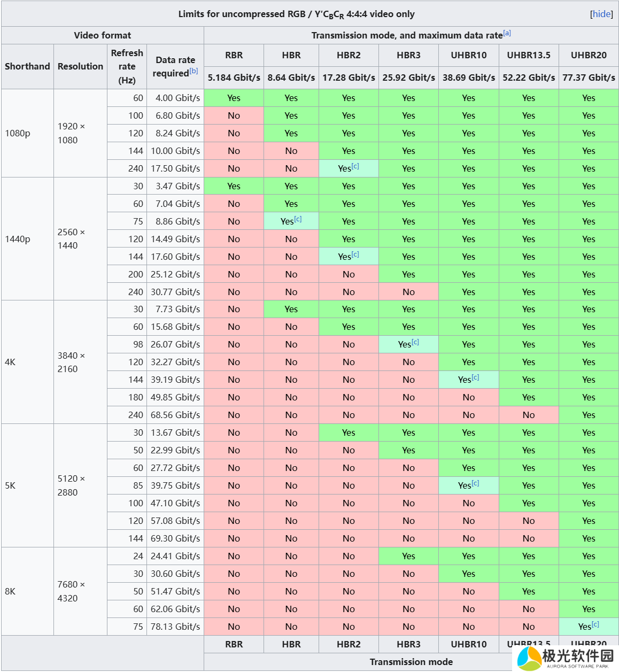Click footnote c in the 5K 85 Hz row
This screenshot has width=619, height=672.
[x=475, y=483]
